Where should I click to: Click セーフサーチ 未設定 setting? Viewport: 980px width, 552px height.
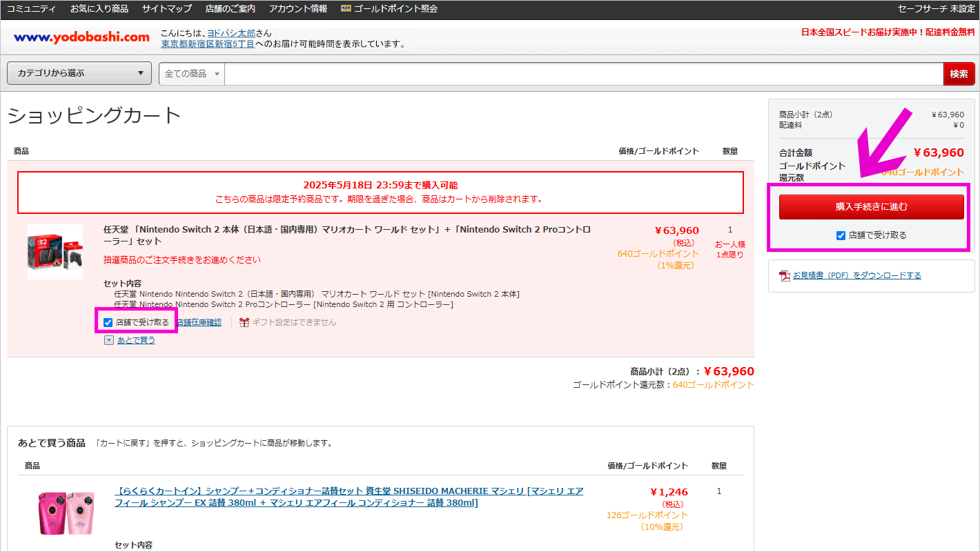(936, 9)
